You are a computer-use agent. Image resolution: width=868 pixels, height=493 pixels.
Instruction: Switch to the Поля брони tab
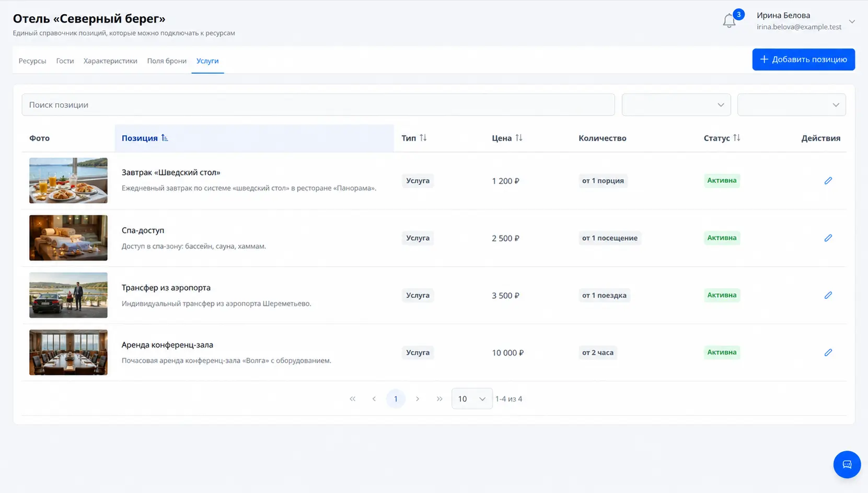(167, 61)
